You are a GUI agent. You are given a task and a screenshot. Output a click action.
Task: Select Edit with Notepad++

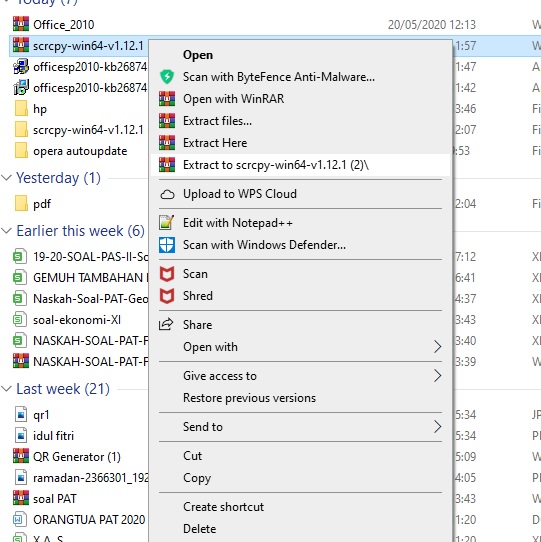click(x=300, y=223)
